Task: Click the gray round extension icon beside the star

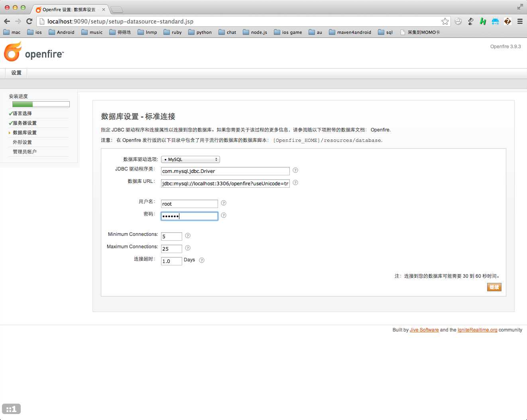Action: click(458, 22)
